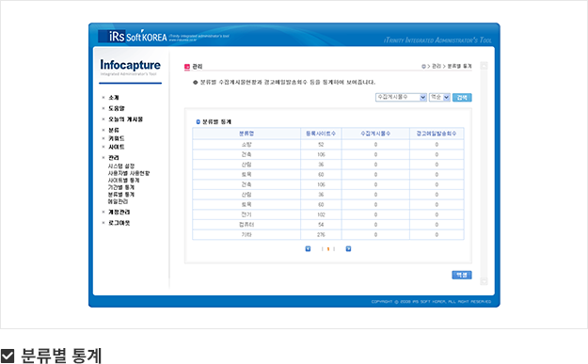
Task: Click the value 54 in the 컴퓨터 row
Action: (321, 225)
